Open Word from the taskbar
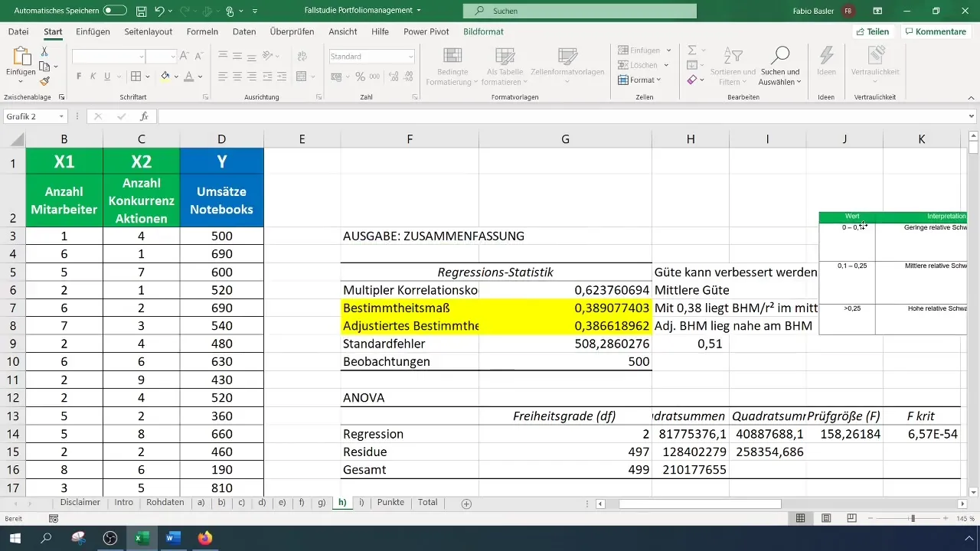This screenshot has height=551, width=980. pos(172,538)
